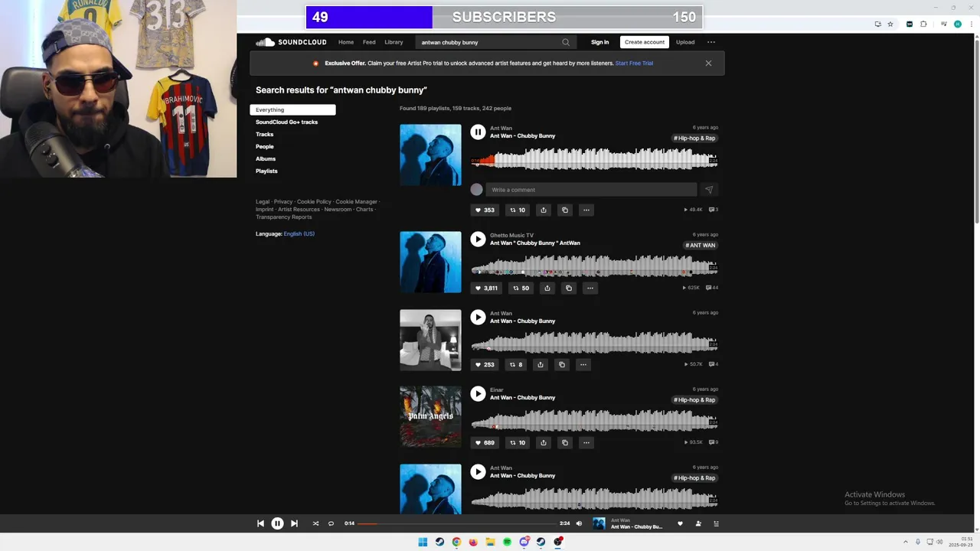Like the track with 689 likes
Screen dimensions: 980x551
coord(485,442)
